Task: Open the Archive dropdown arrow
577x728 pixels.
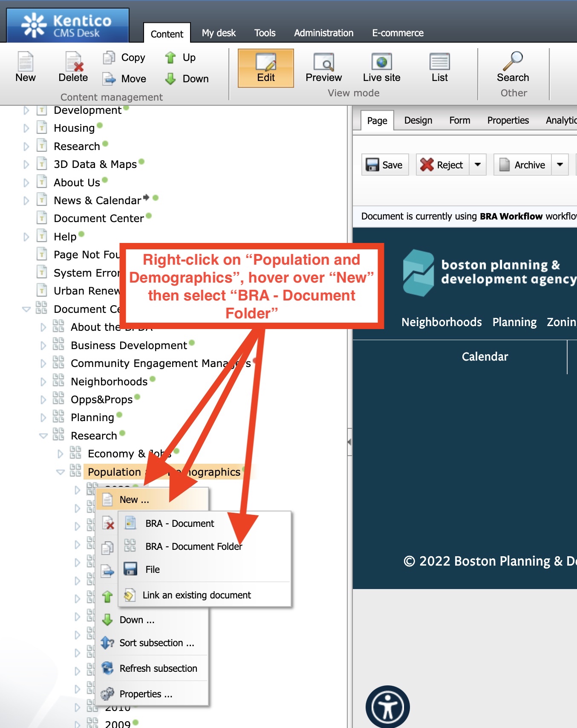Action: click(x=560, y=165)
